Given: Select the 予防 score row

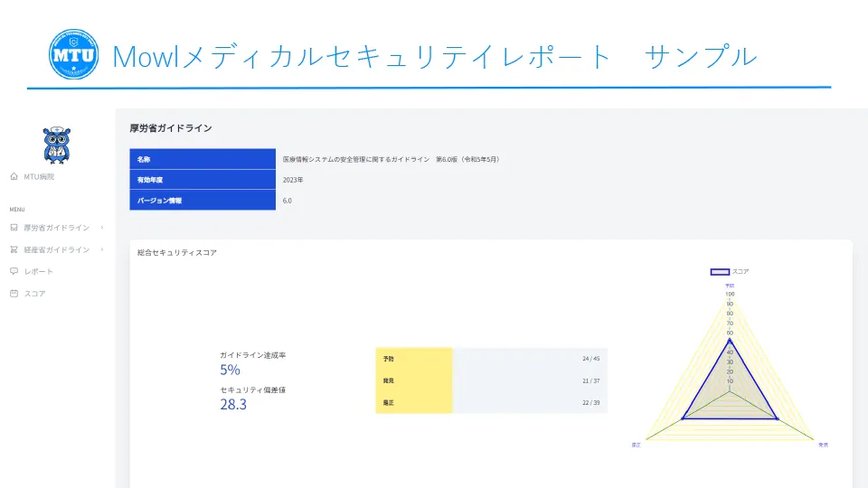Looking at the screenshot, I should pos(491,359).
